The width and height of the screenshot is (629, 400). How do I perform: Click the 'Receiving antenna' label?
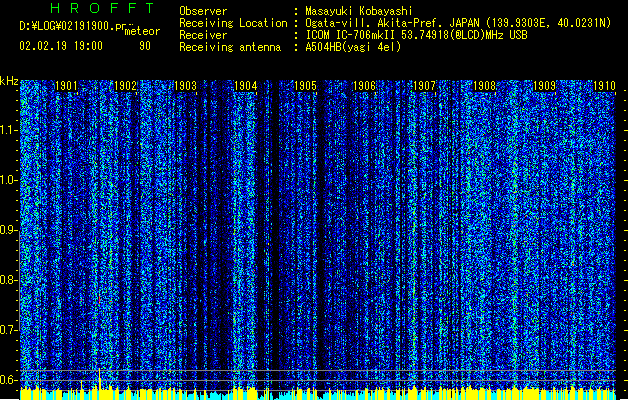(230, 47)
